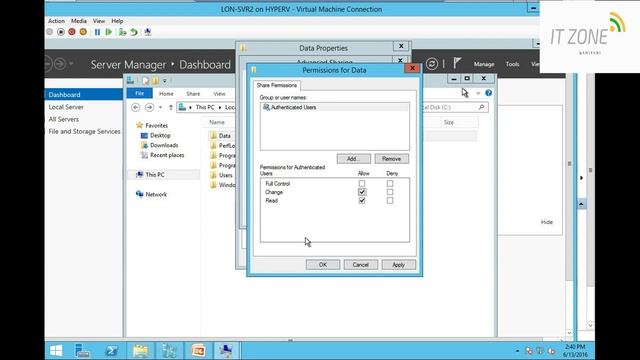Click OK in Permissions for Data
Image resolution: width=640 pixels, height=360 pixels.
323,265
